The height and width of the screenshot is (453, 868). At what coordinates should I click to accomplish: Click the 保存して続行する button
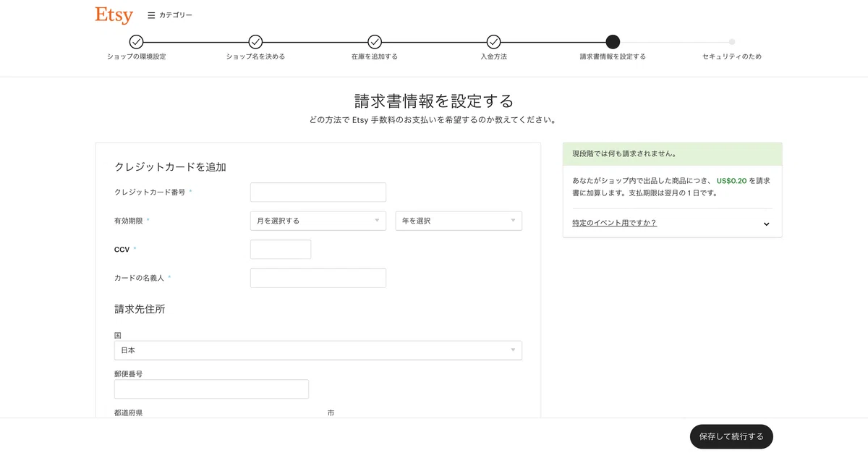point(731,436)
